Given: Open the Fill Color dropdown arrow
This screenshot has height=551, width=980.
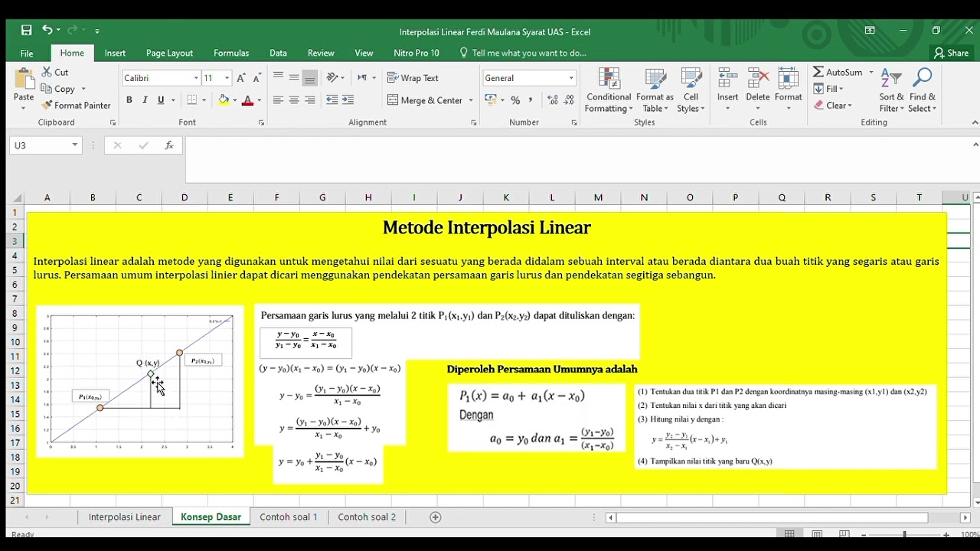Looking at the screenshot, I should [x=234, y=100].
